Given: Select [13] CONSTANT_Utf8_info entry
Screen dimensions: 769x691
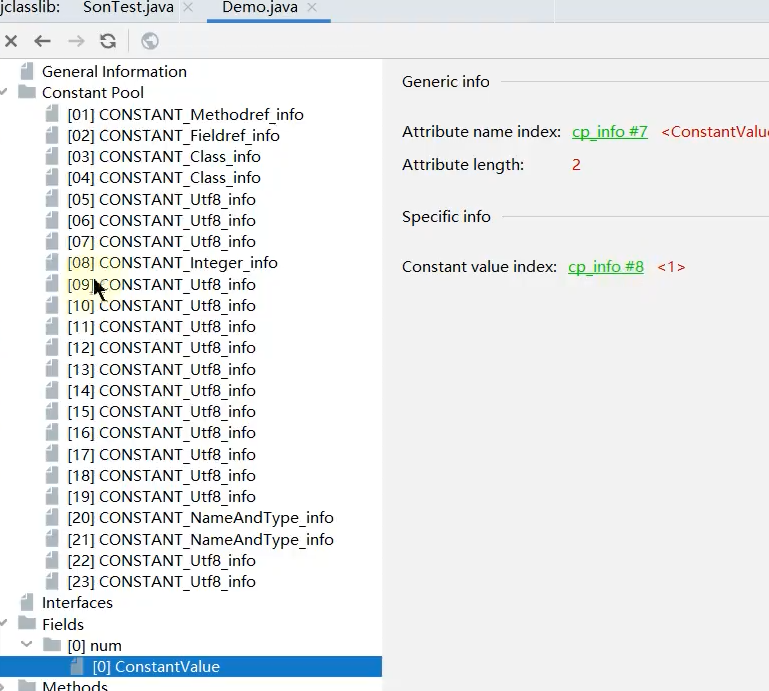Looking at the screenshot, I should [161, 370].
